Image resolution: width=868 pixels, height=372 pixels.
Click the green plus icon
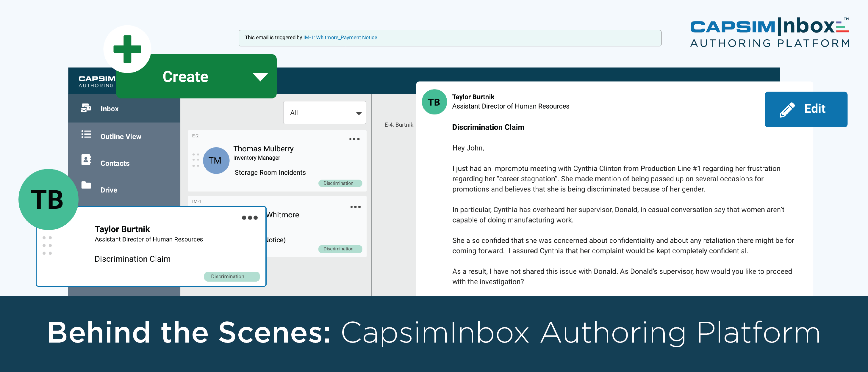coord(127,49)
